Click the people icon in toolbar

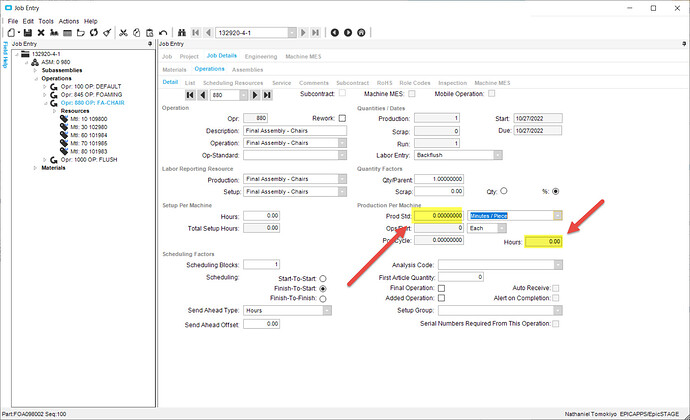point(54,33)
